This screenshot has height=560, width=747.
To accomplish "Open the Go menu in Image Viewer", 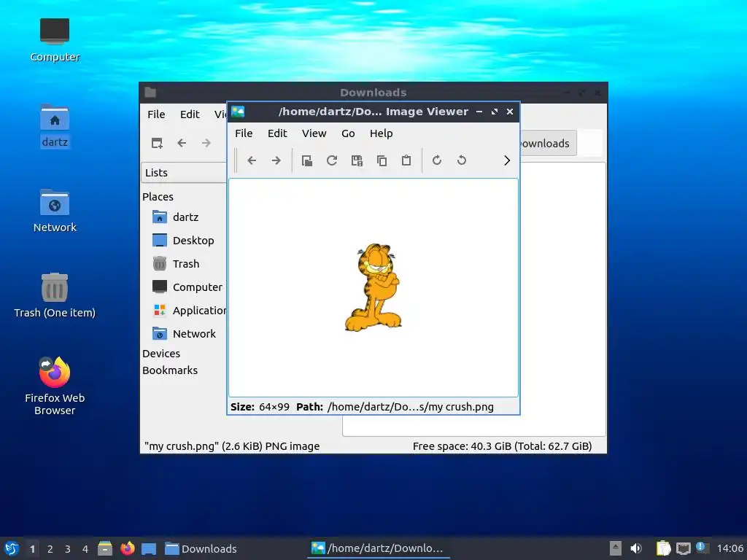I will click(x=348, y=133).
